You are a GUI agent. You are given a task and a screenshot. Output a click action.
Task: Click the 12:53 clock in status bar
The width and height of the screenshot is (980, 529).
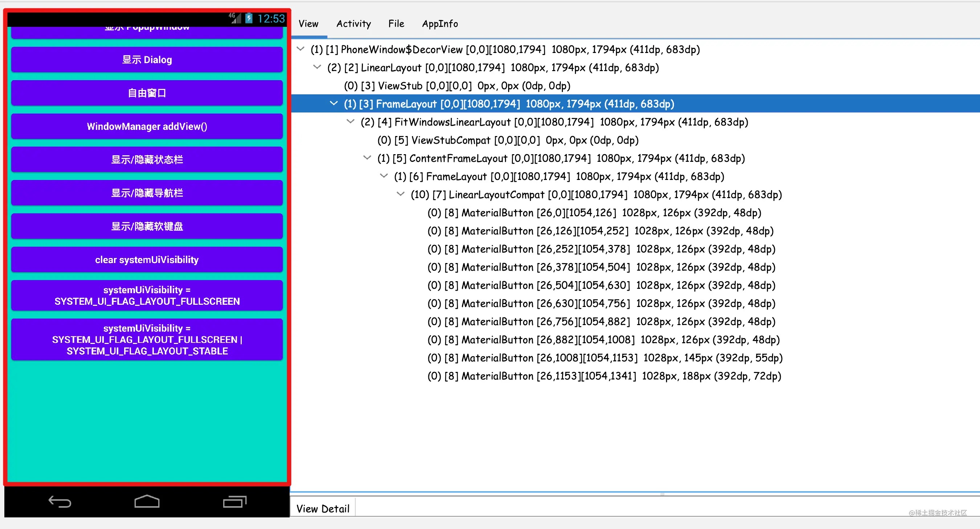pyautogui.click(x=271, y=18)
